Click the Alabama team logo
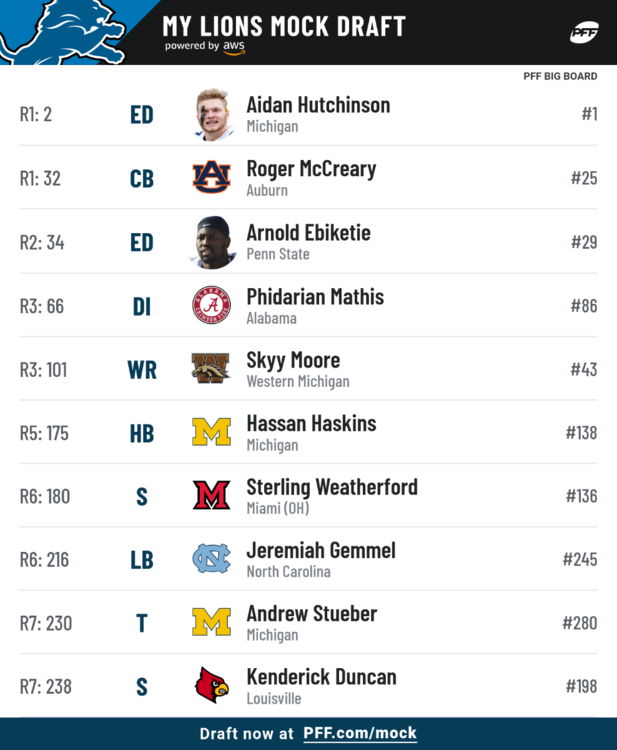This screenshot has width=617, height=750. click(212, 305)
